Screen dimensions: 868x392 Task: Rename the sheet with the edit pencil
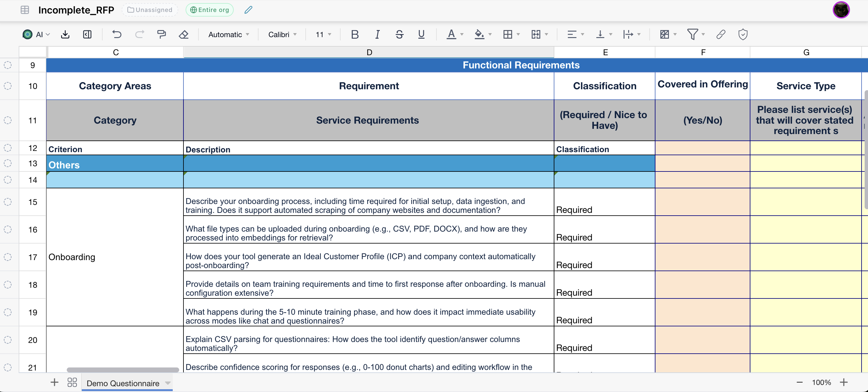click(x=248, y=10)
